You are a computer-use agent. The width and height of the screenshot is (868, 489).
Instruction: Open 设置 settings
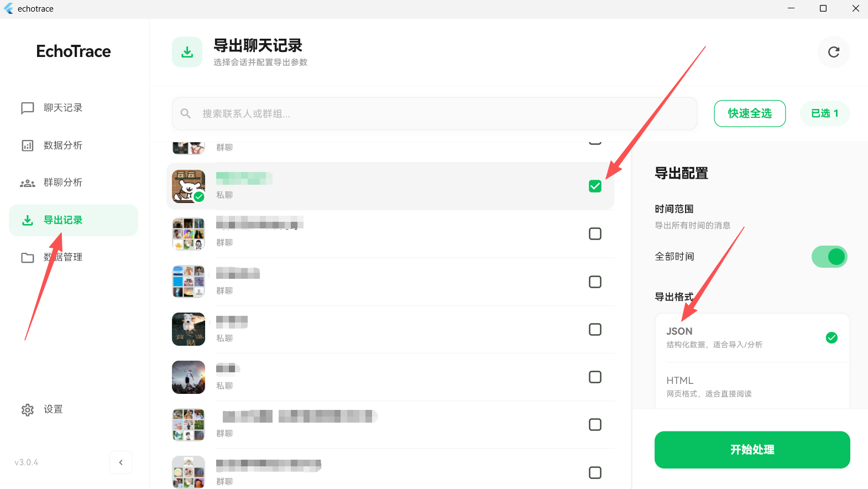[x=74, y=409]
